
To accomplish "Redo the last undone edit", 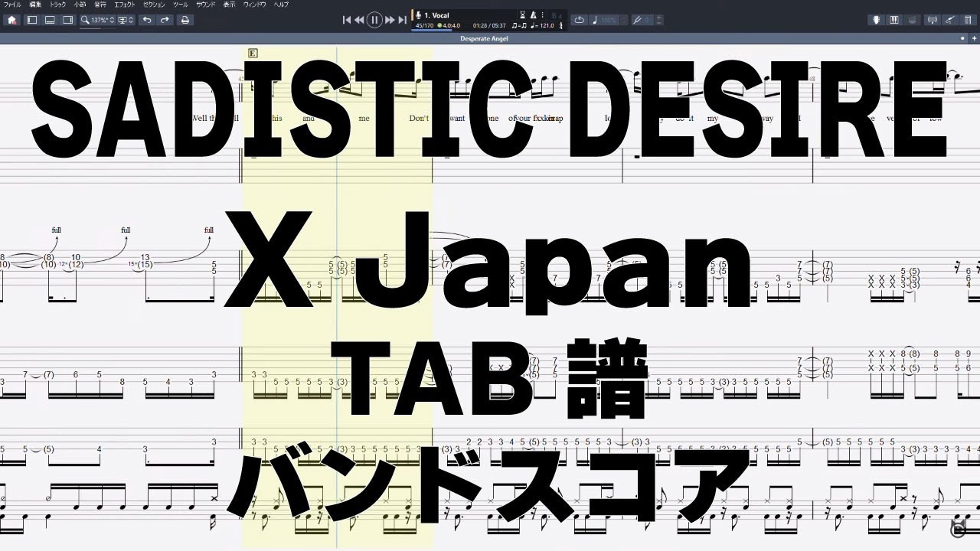I will point(165,20).
